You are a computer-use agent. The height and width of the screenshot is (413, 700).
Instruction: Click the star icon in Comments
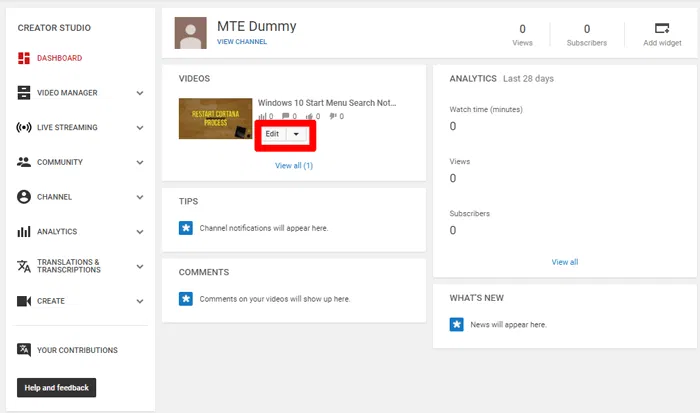coord(186,299)
